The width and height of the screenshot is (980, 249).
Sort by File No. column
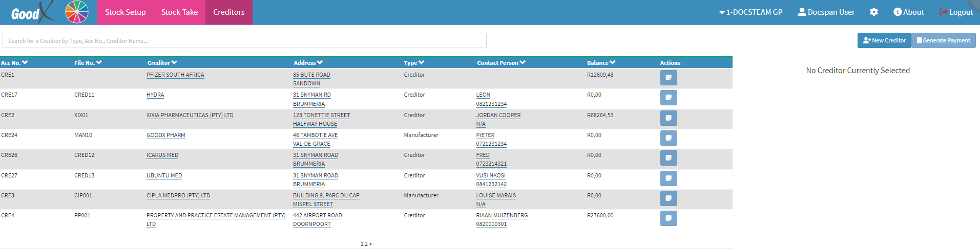coord(88,63)
